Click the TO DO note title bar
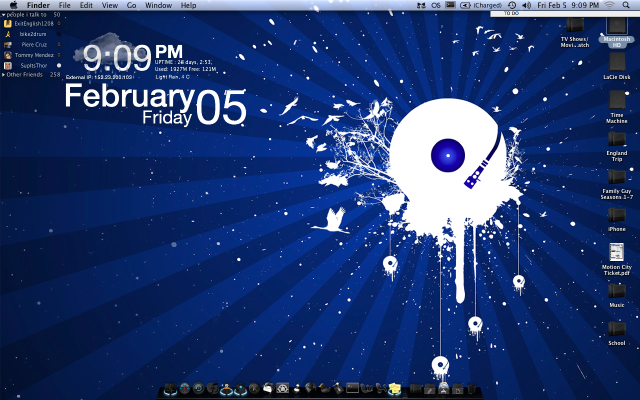Viewport: 640px width, 400px height. tap(565, 14)
